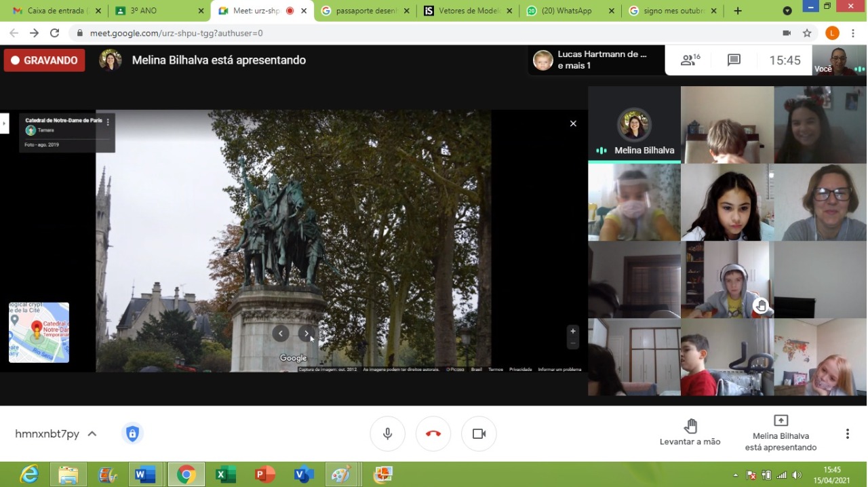Open the three-dot more options menu

[x=847, y=434]
